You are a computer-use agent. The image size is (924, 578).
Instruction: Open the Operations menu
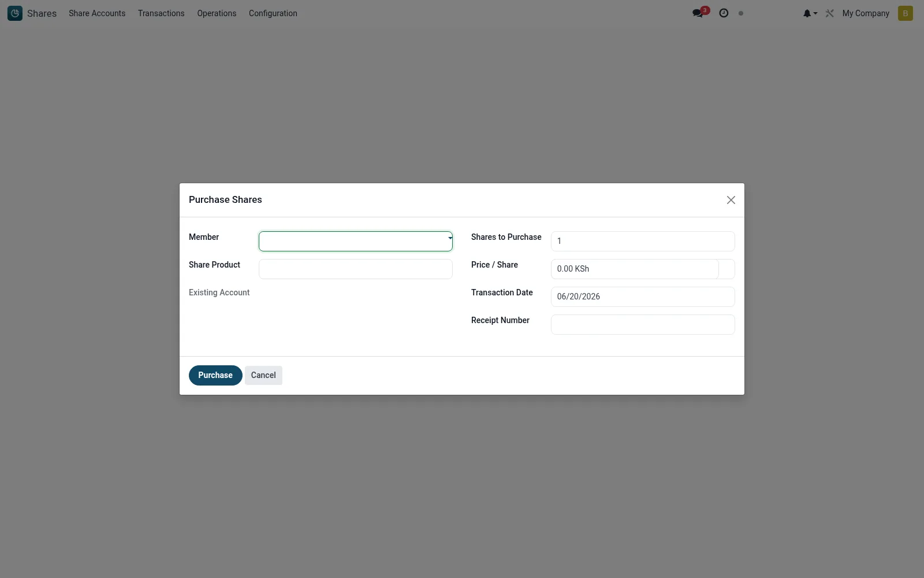coord(217,13)
